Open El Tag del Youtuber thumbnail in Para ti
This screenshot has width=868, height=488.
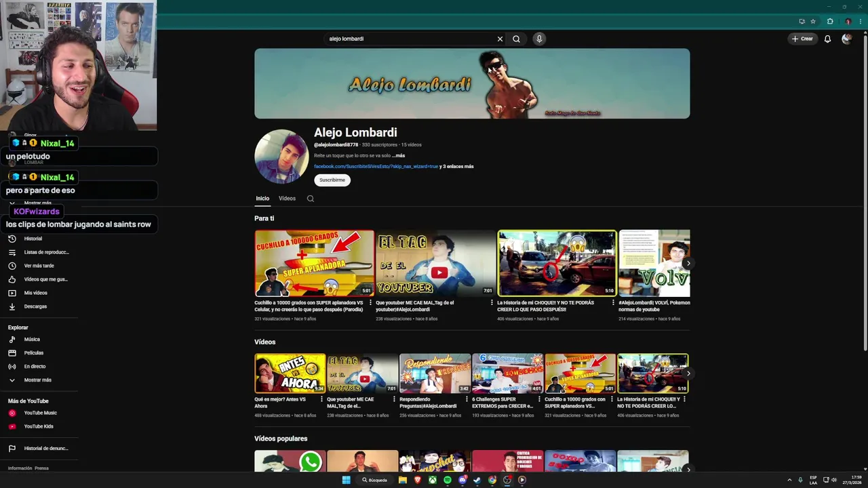click(x=435, y=263)
